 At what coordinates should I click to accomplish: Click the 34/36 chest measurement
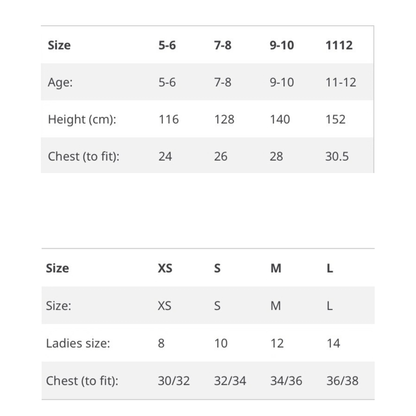tap(286, 381)
